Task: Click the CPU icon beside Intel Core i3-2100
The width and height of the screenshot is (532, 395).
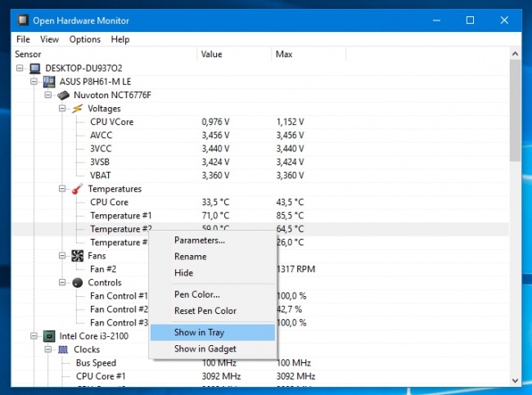Action: pyautogui.click(x=49, y=336)
